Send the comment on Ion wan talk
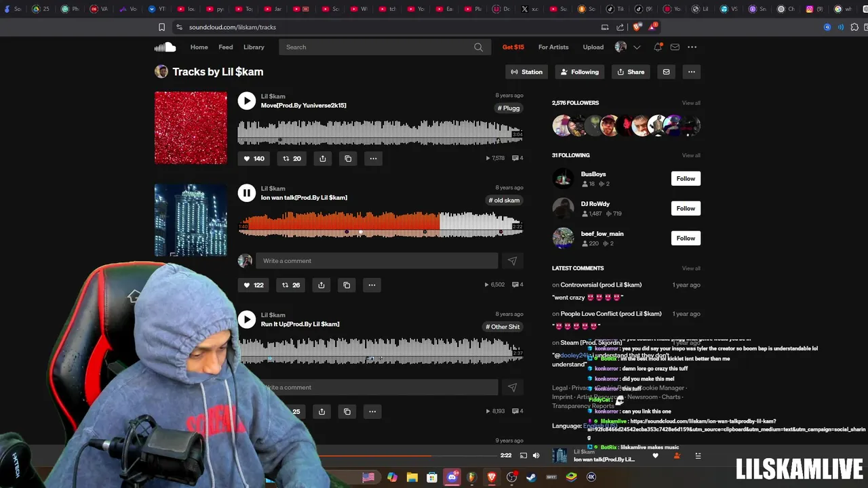868x488 pixels. 512,261
